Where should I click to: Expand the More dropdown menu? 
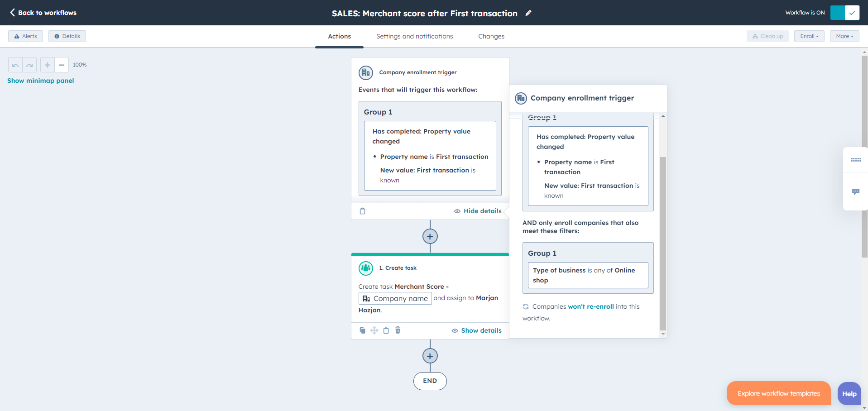click(x=844, y=36)
